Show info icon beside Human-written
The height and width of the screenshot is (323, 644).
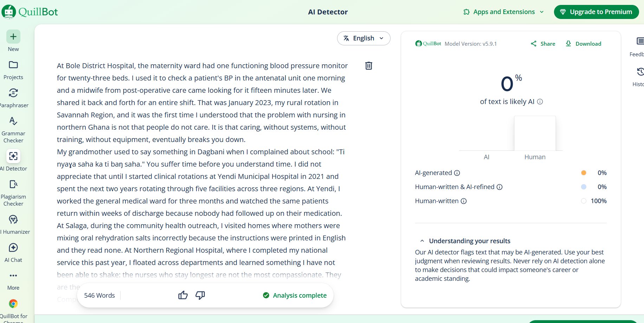click(x=464, y=201)
